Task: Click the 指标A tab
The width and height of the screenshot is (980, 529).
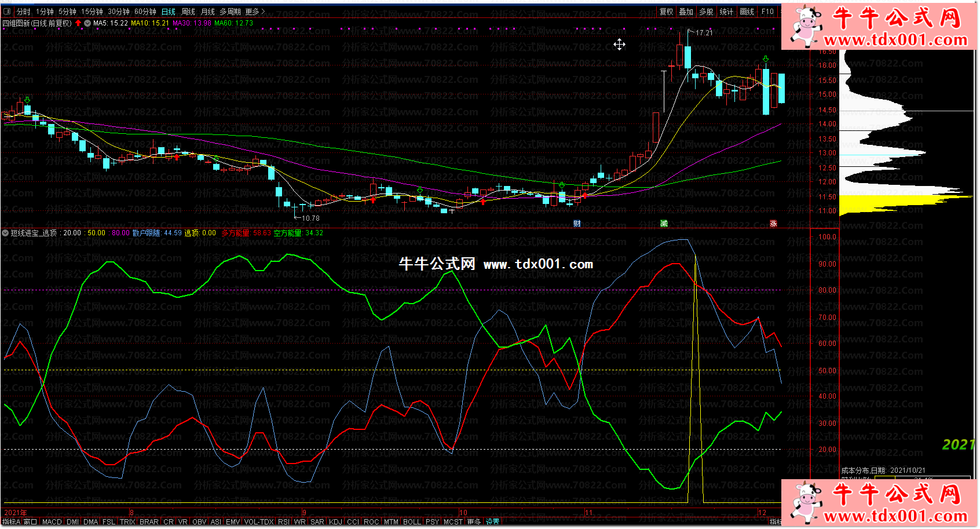Action: [11, 522]
